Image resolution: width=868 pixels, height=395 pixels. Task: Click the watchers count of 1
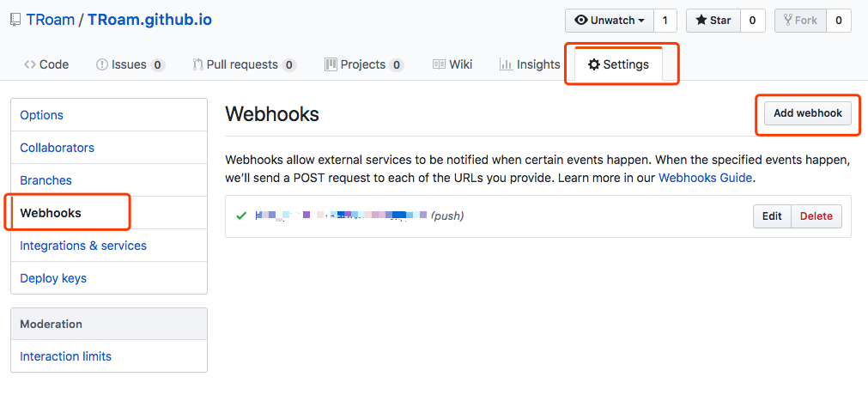[x=665, y=21]
